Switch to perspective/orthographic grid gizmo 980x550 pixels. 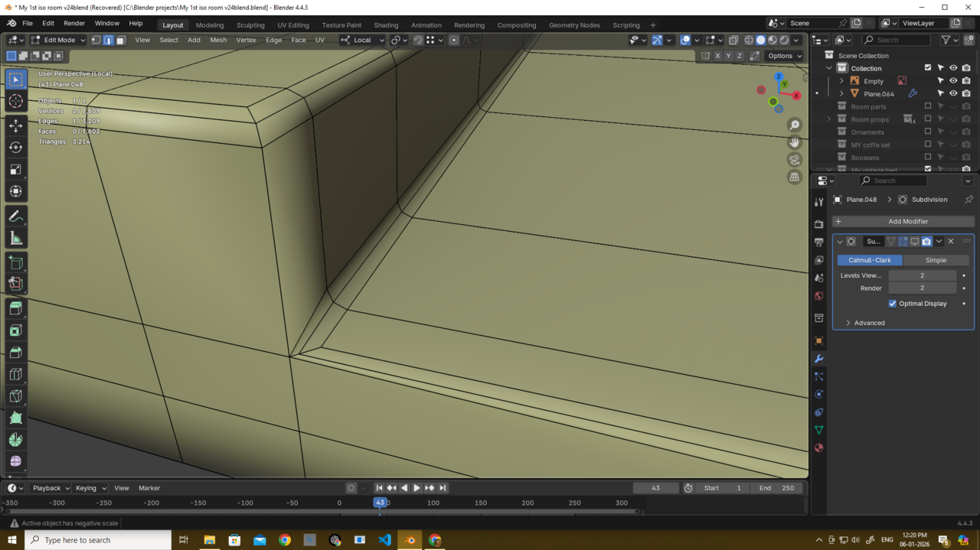pyautogui.click(x=794, y=177)
